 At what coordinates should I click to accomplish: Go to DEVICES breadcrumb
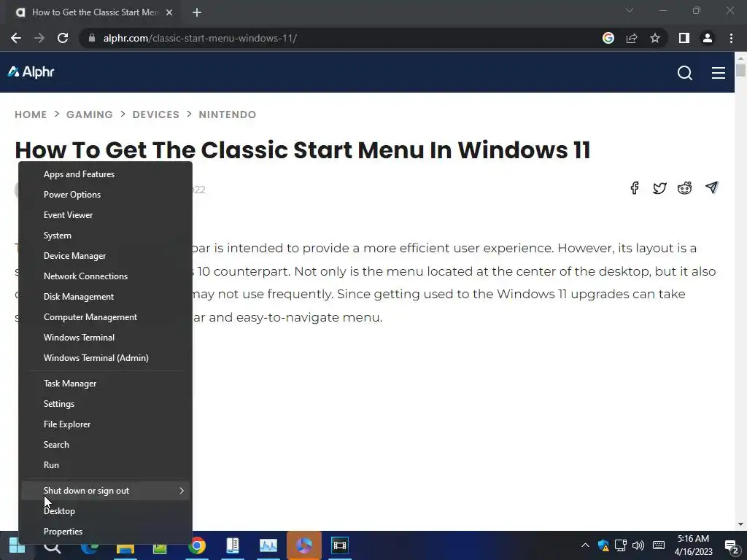tap(156, 114)
